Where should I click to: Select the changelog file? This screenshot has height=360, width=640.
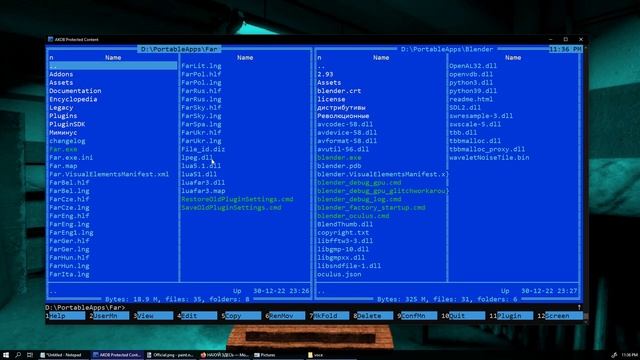coord(67,141)
